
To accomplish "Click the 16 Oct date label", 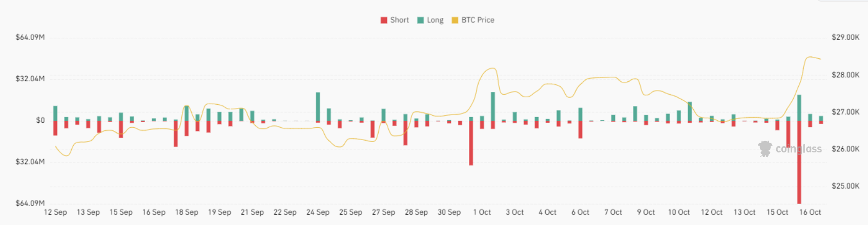I will click(x=810, y=212).
